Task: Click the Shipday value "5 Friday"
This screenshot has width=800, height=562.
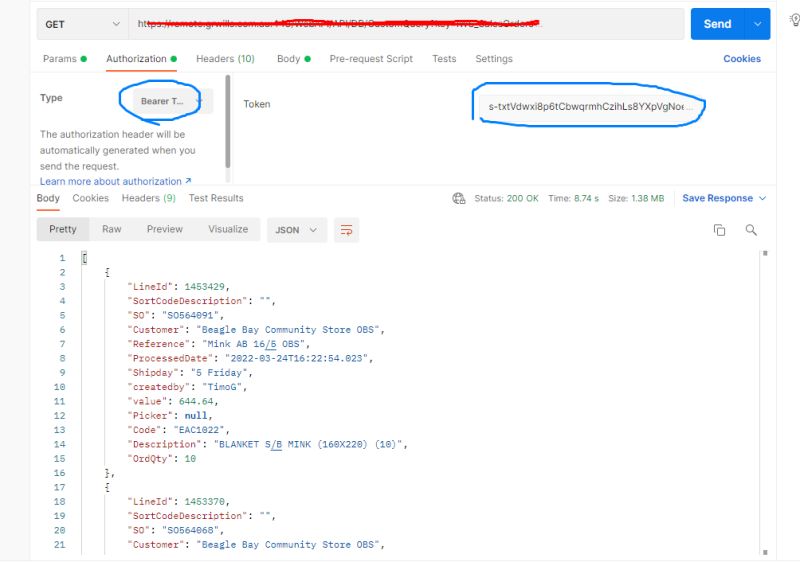Action: [219, 372]
